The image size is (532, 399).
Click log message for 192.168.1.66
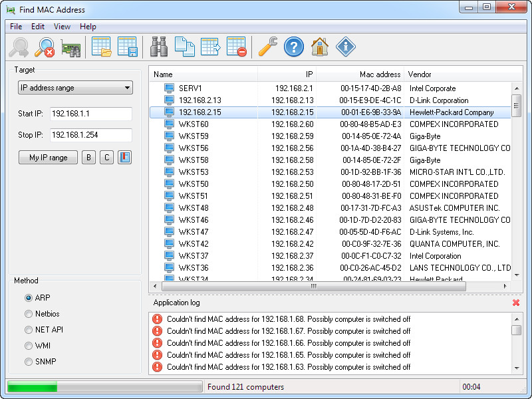coord(289,343)
